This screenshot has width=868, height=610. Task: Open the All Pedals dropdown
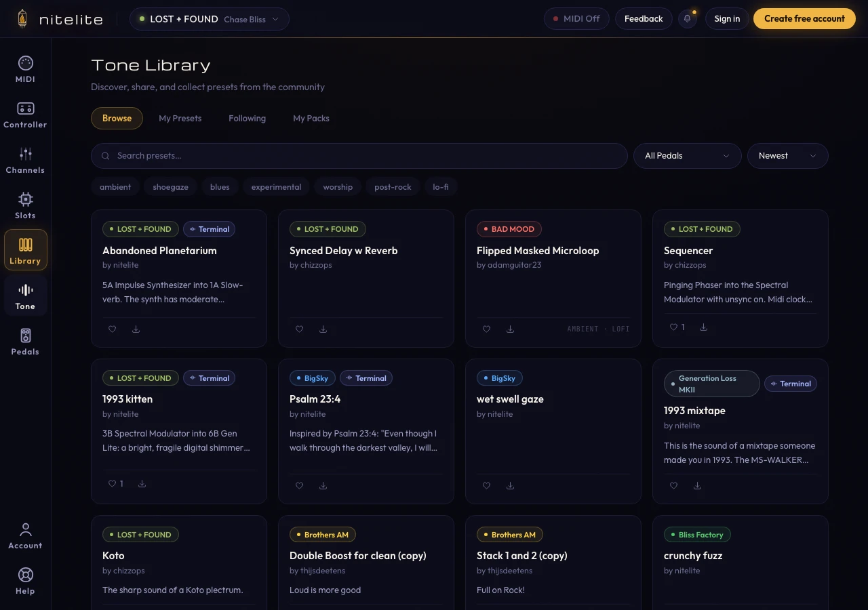[687, 156]
